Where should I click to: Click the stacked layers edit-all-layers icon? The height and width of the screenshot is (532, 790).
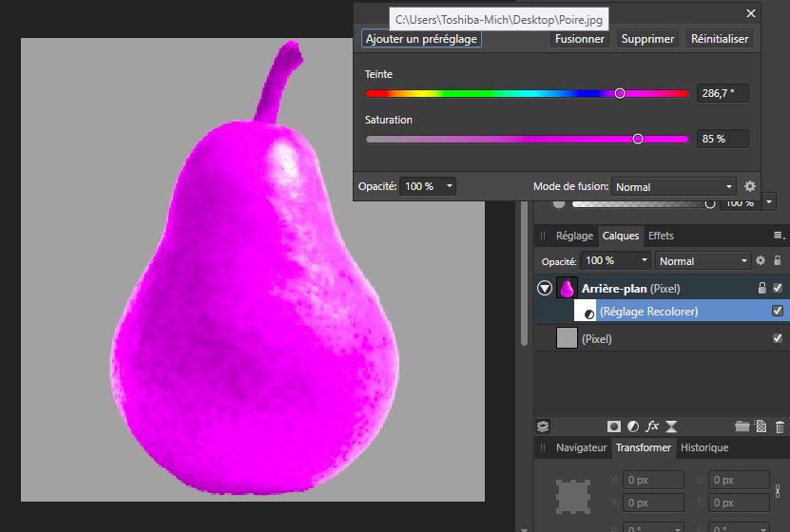tap(543, 427)
